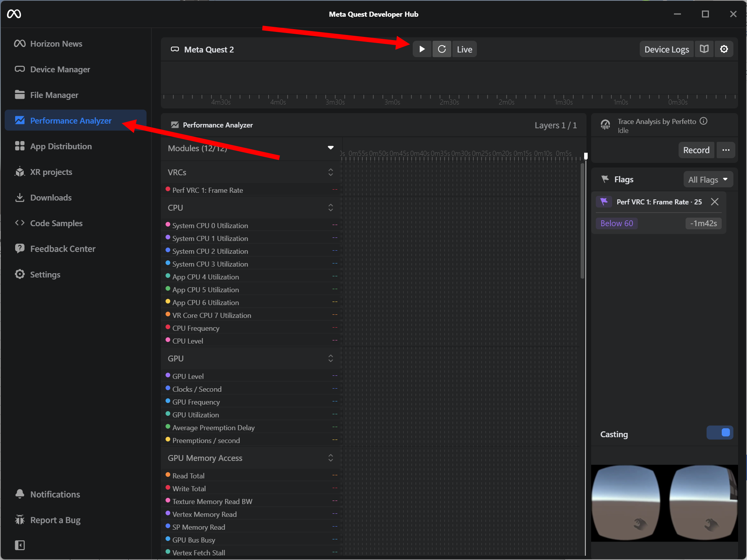The width and height of the screenshot is (747, 560).
Task: Toggle GPU Bus Busy metric
Action: click(x=251, y=540)
